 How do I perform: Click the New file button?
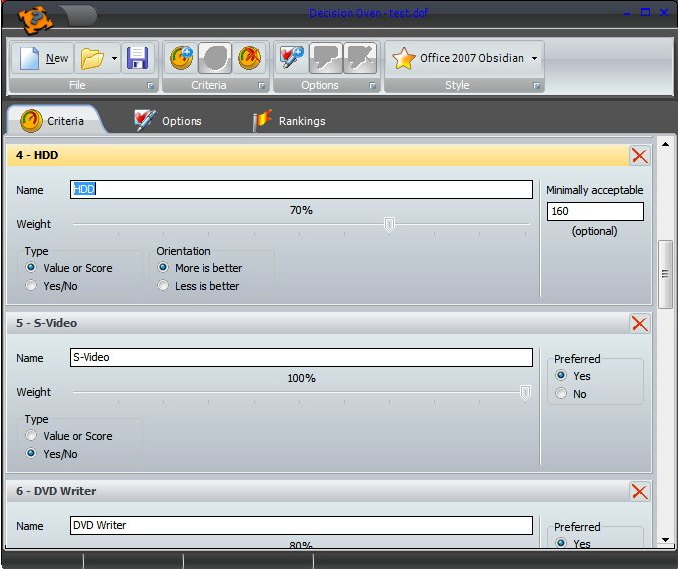[x=42, y=58]
